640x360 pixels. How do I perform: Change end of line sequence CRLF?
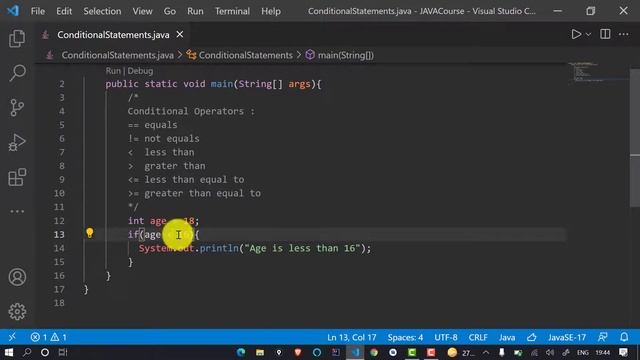tap(478, 338)
